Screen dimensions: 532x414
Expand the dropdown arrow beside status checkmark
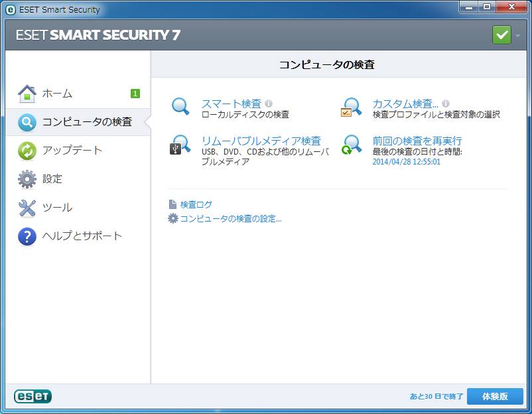pos(517,35)
